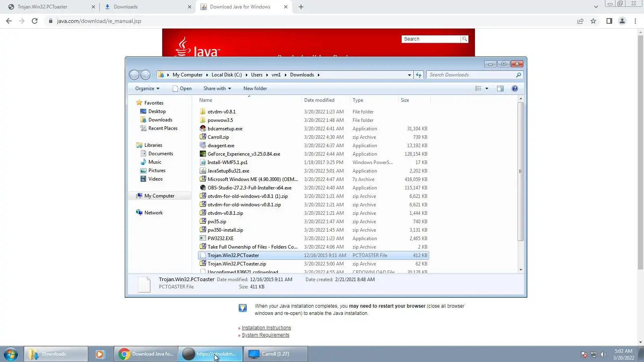The width and height of the screenshot is (644, 362).
Task: Click the Chrome share page icon
Action: click(x=580, y=21)
